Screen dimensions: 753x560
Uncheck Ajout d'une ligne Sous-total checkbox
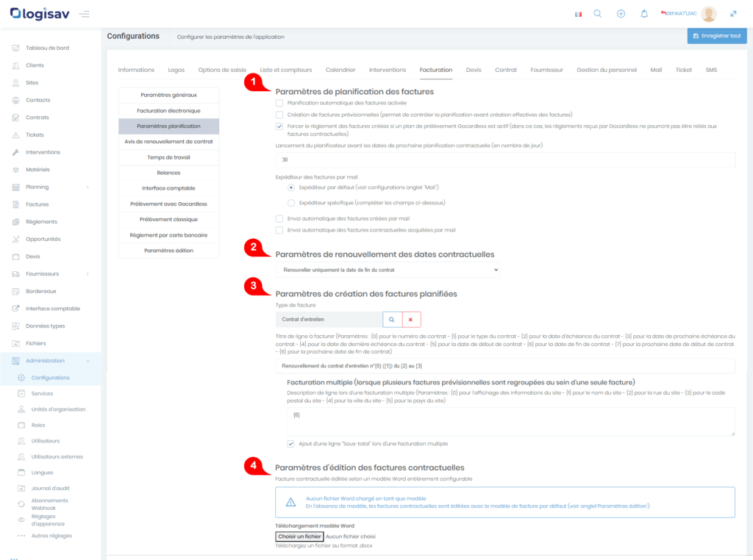tap(291, 444)
